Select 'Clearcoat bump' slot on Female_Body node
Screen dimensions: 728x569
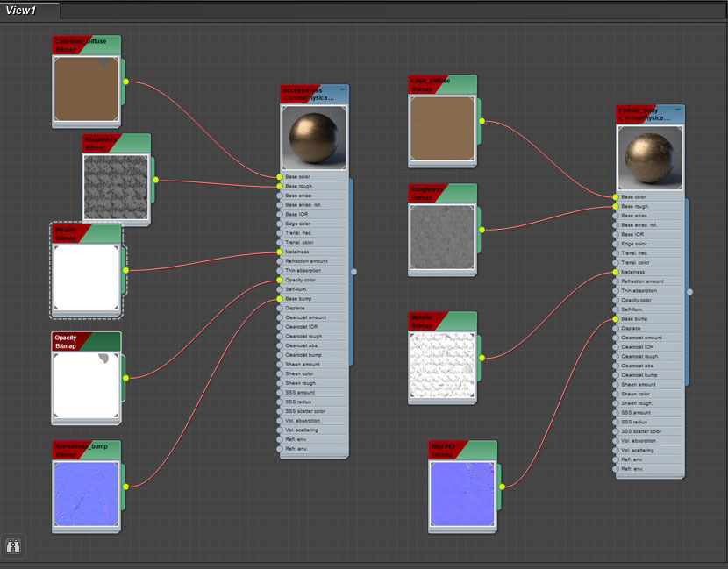tap(650, 375)
